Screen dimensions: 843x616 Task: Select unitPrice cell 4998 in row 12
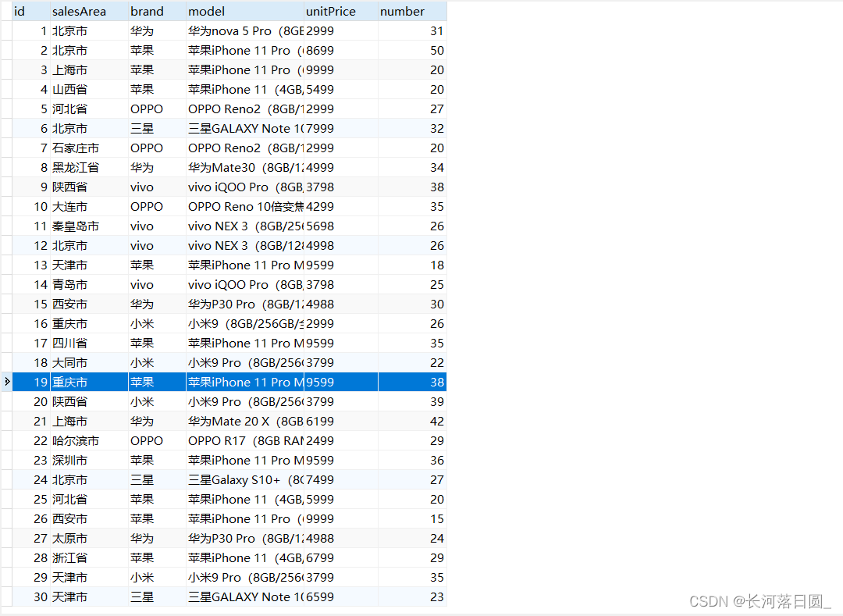(x=341, y=246)
